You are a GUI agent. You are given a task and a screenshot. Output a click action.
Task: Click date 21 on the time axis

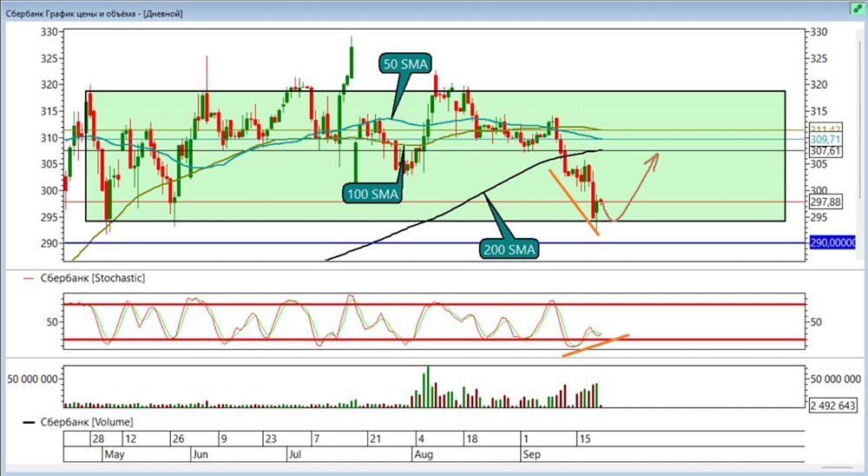coord(375,439)
